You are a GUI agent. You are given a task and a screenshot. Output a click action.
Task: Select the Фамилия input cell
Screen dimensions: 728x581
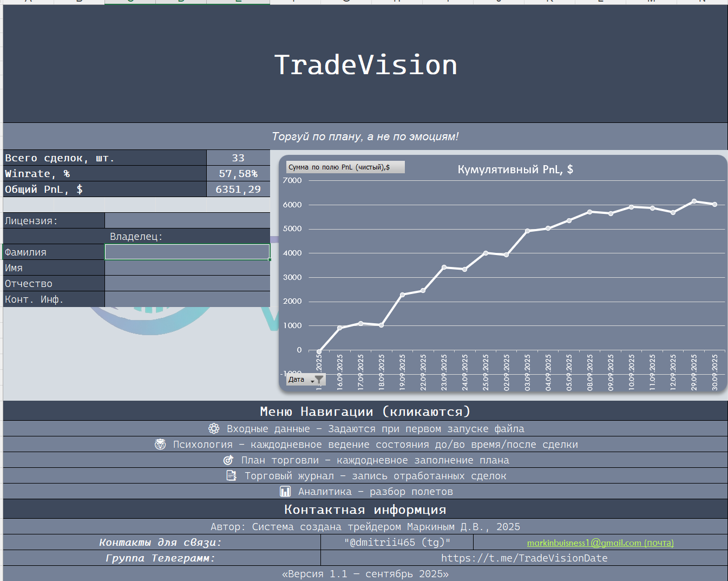point(187,252)
